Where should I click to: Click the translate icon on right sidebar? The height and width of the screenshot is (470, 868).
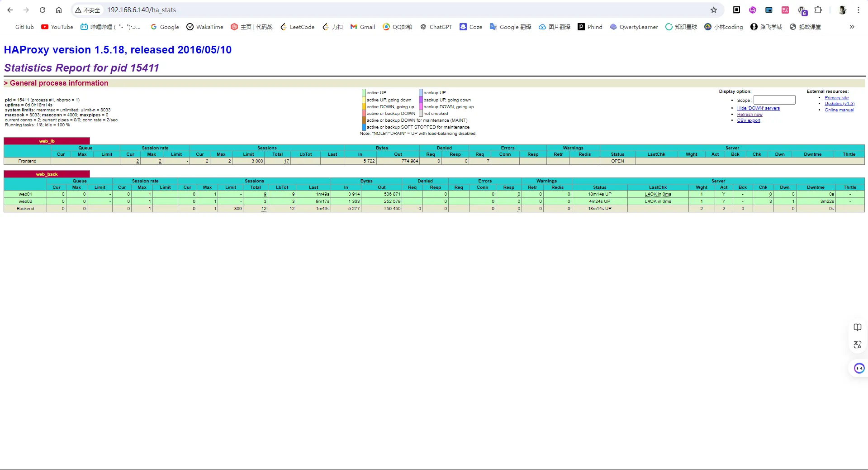click(858, 345)
